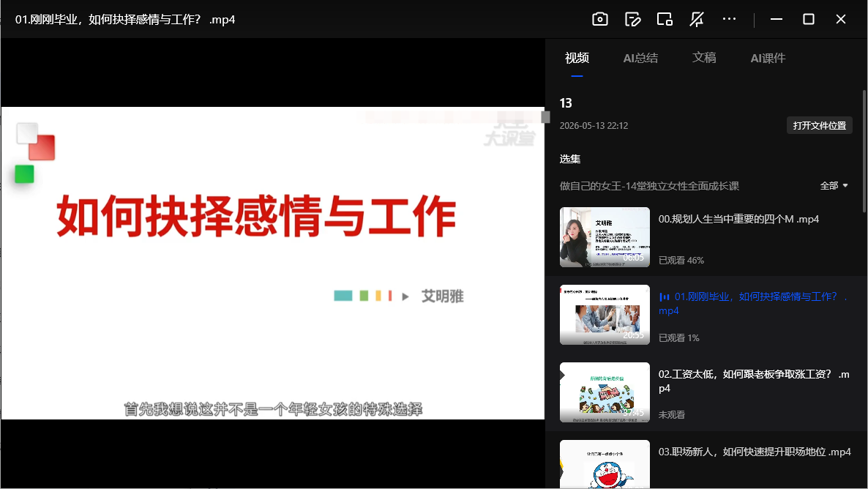Click the 已观看 46% progress text
This screenshot has width=868, height=489.
tap(681, 261)
